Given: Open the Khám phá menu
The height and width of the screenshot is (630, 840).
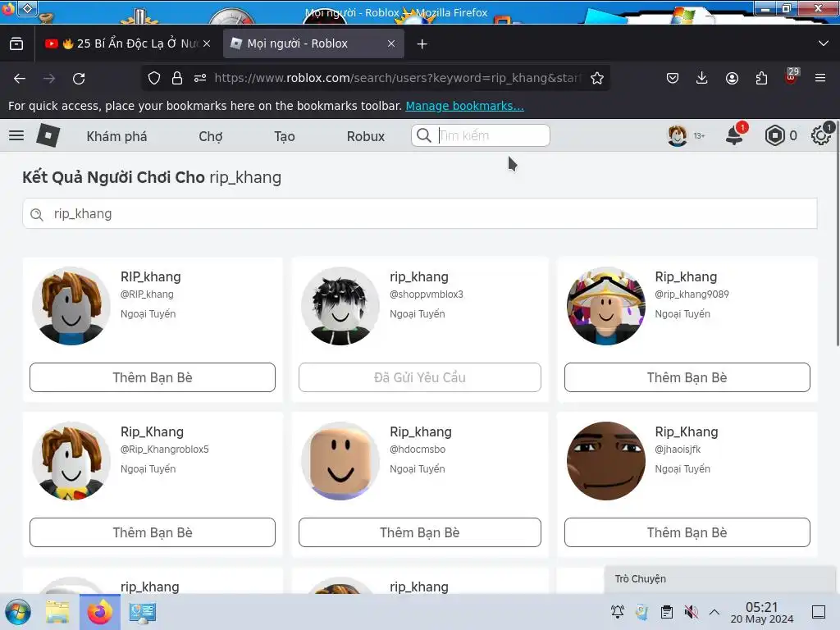Looking at the screenshot, I should 116,137.
